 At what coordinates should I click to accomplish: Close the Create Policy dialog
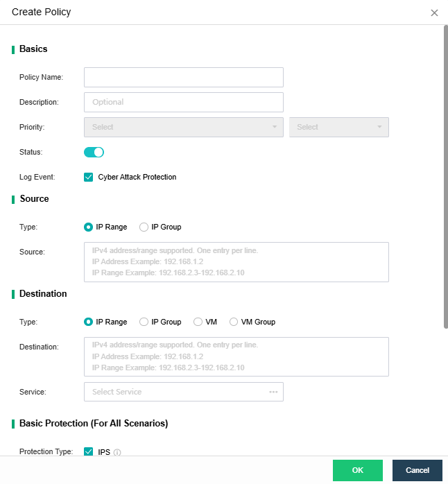pyautogui.click(x=434, y=12)
